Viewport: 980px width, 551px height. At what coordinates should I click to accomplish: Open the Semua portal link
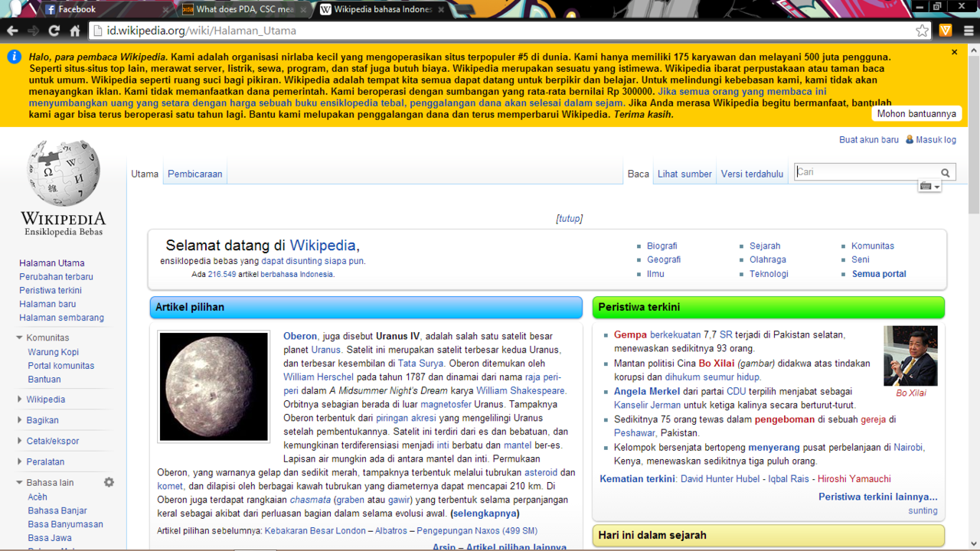(879, 274)
